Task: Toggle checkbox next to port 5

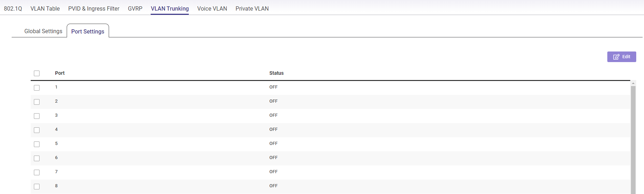Action: 37,144
